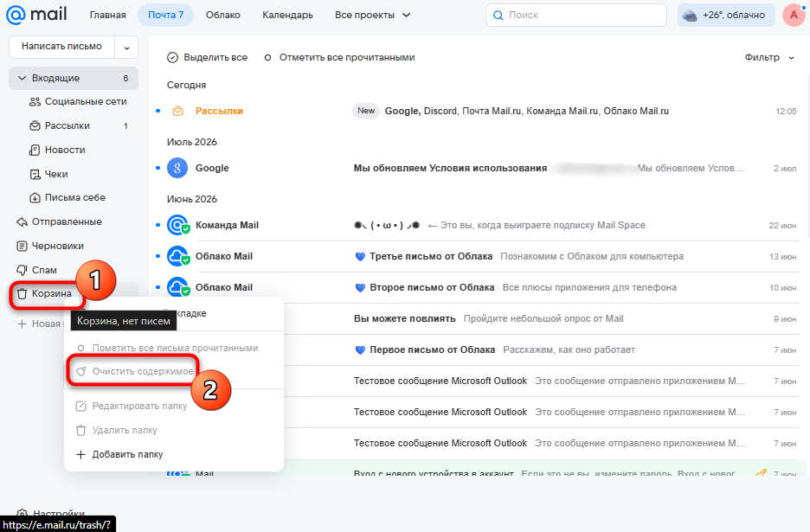
Task: Click the Mail.ru logo
Action: (36, 15)
